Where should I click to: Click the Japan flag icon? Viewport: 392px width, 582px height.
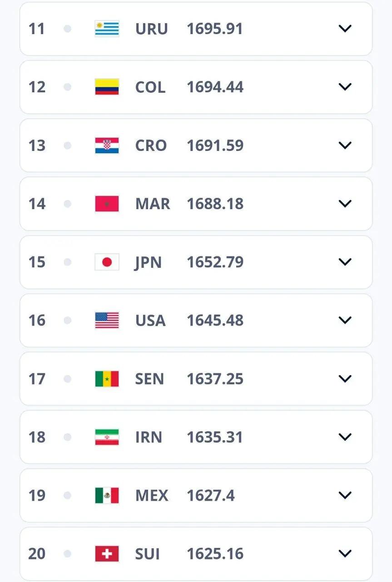(107, 262)
